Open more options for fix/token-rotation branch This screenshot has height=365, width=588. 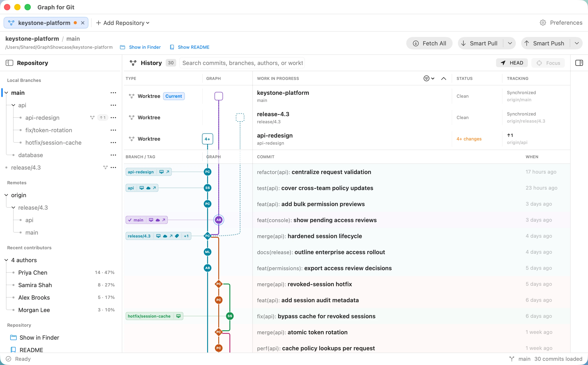tap(113, 130)
